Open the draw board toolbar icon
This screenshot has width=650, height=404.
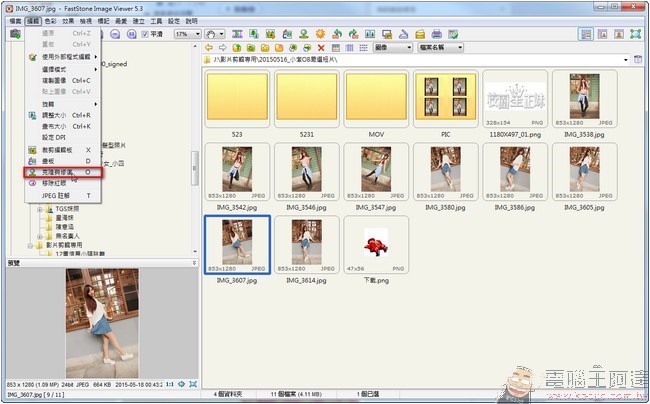tap(287, 34)
